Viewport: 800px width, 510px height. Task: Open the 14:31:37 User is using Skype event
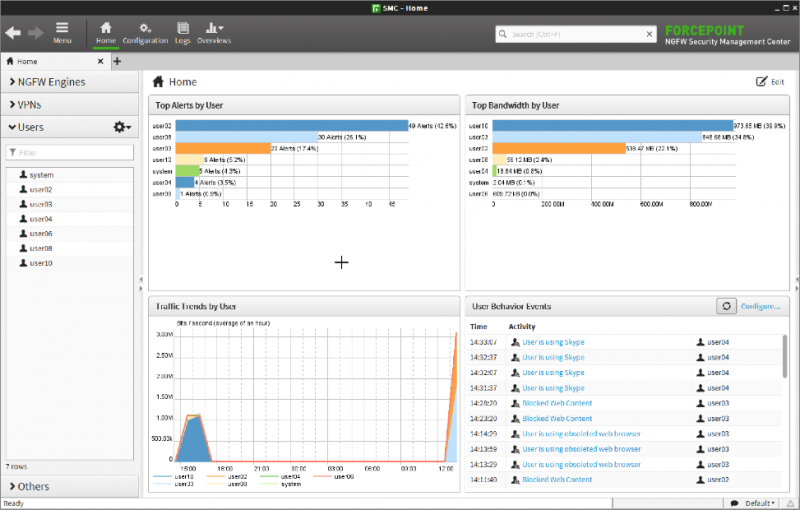coord(553,388)
